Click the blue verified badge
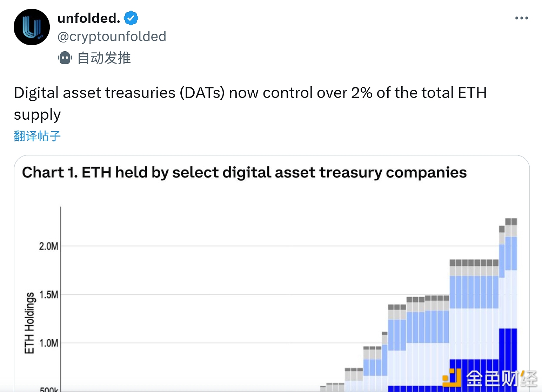Screen dimensions: 542x392 131,18
